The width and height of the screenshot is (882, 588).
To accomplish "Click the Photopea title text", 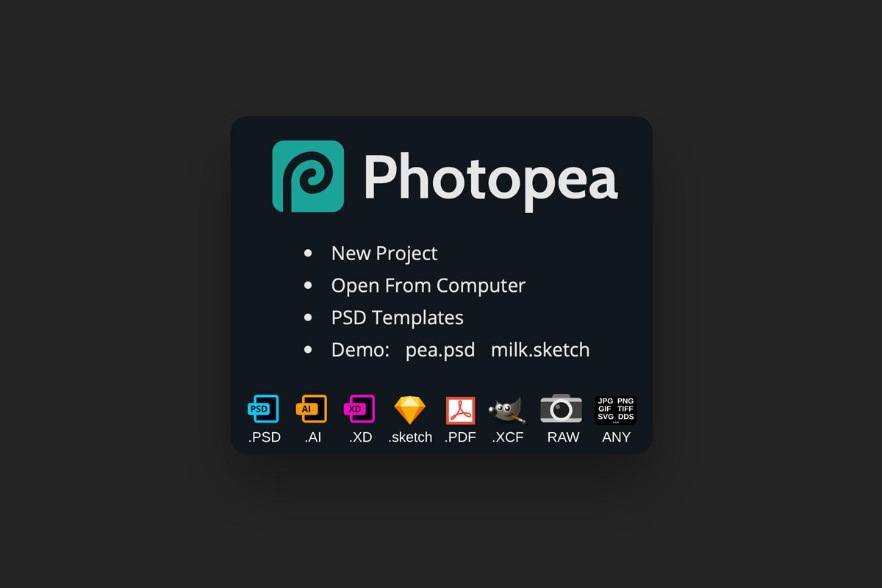I will point(491,177).
